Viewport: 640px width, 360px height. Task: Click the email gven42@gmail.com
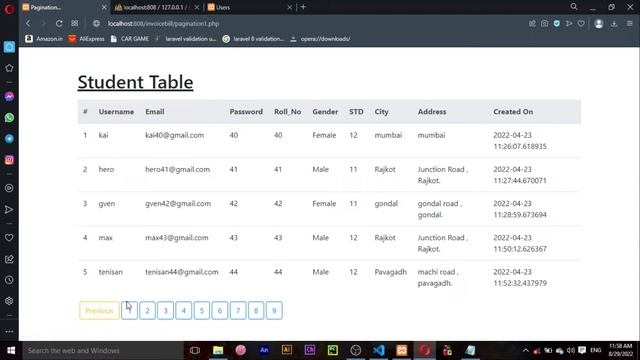pyautogui.click(x=178, y=204)
